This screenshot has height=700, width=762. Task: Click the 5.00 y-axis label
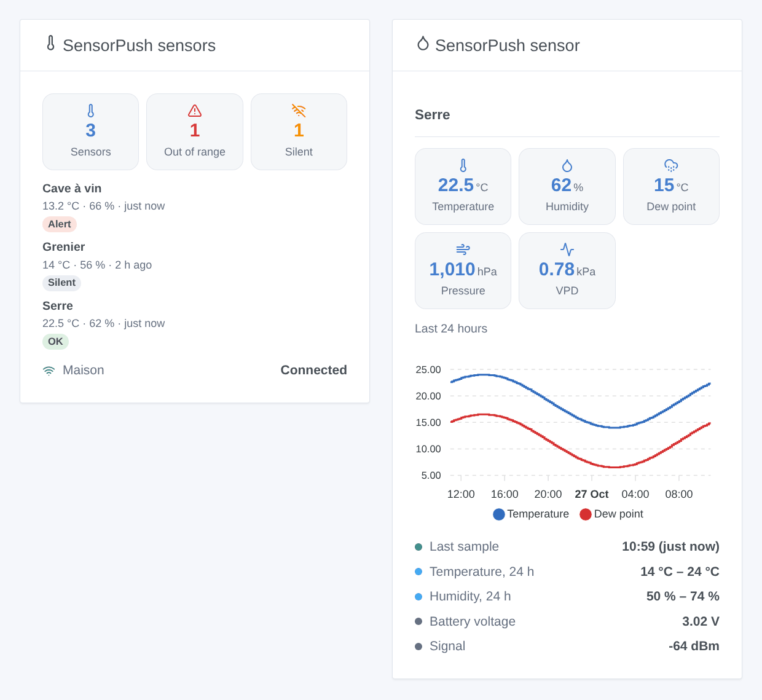(x=431, y=476)
